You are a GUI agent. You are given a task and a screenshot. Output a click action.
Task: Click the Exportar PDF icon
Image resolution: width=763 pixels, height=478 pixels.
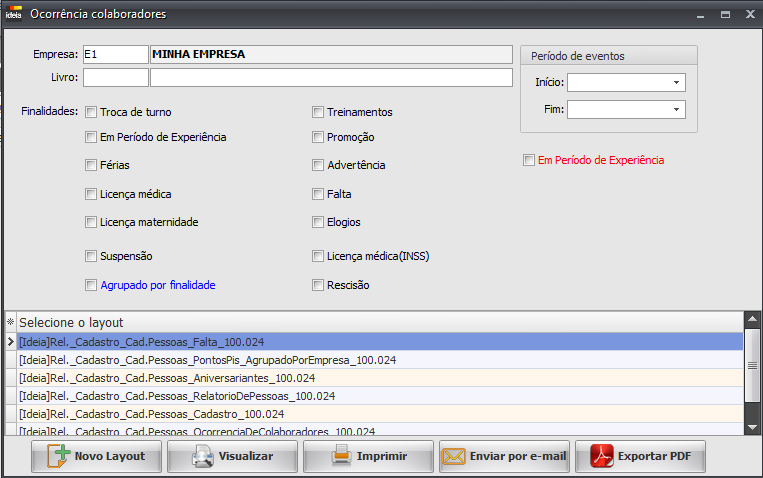coord(600,456)
